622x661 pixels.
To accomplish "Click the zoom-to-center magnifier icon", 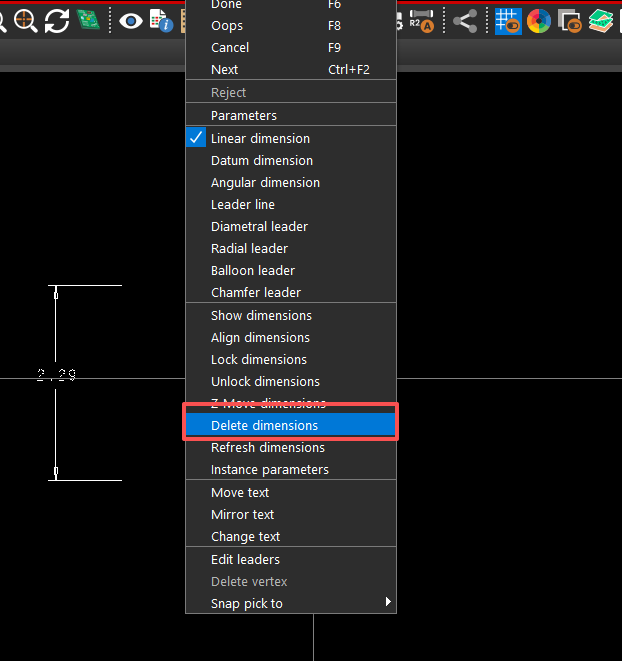I will click(x=26, y=20).
